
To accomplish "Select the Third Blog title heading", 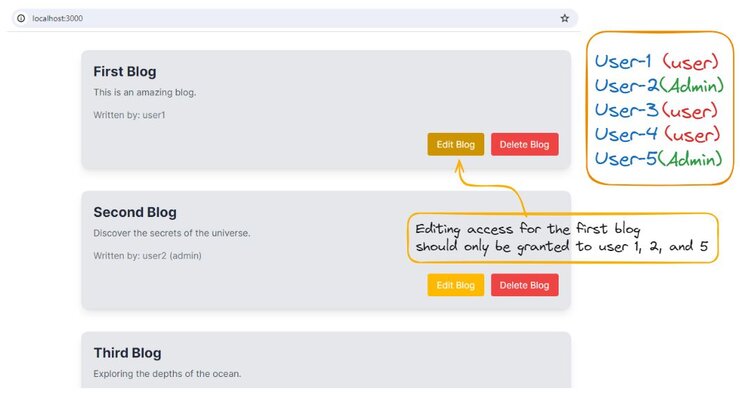I will (x=127, y=353).
